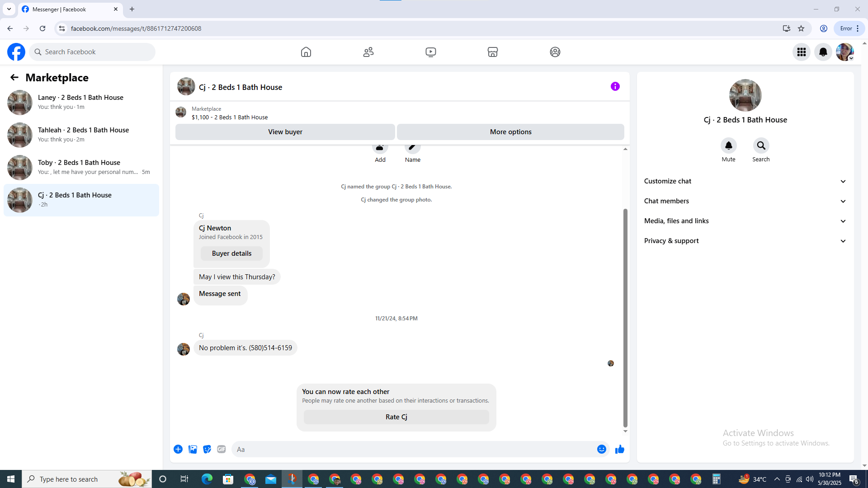Open Laney 2 Beds 1 Bath House chat
The image size is (868, 488).
point(81,103)
